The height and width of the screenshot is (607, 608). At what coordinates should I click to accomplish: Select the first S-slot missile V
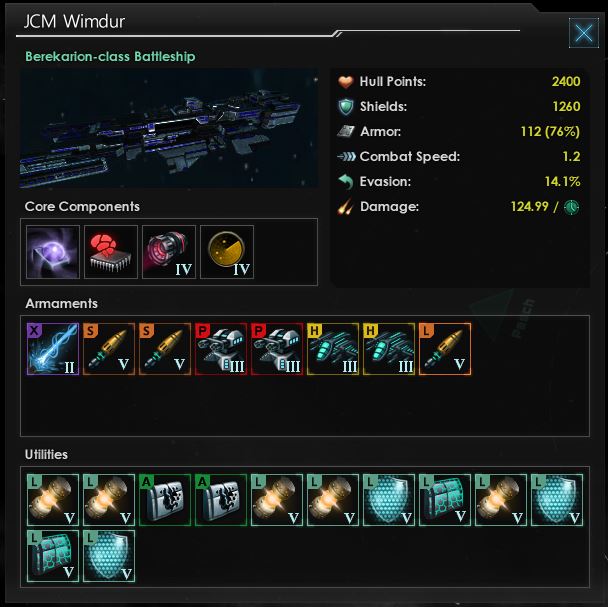[x=109, y=349]
